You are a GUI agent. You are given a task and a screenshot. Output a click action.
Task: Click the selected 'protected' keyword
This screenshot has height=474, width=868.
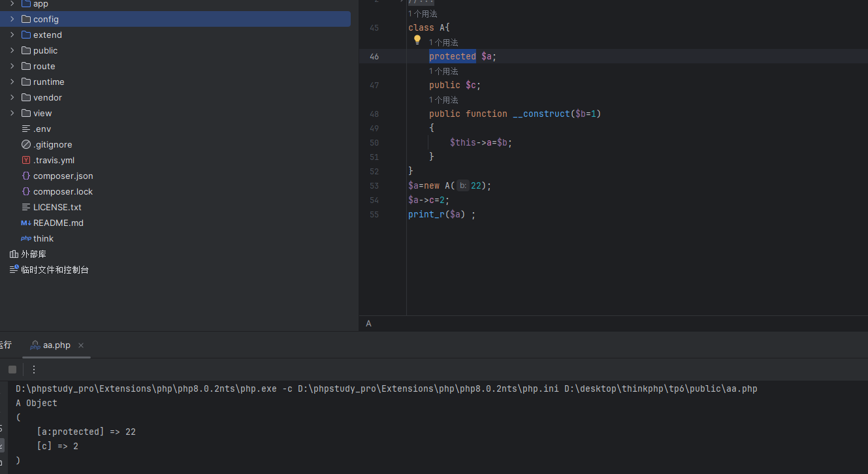tap(453, 56)
